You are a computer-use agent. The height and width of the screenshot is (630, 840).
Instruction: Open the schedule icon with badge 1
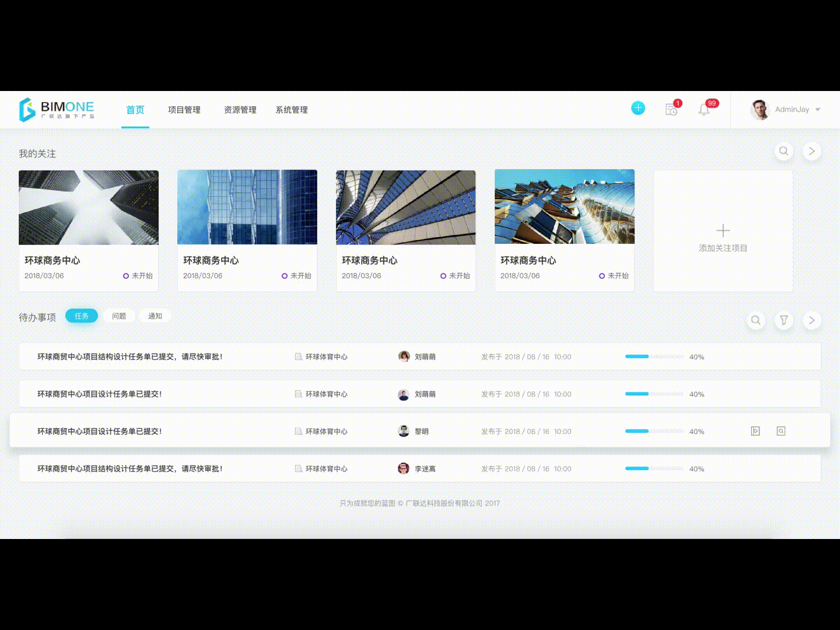click(671, 110)
